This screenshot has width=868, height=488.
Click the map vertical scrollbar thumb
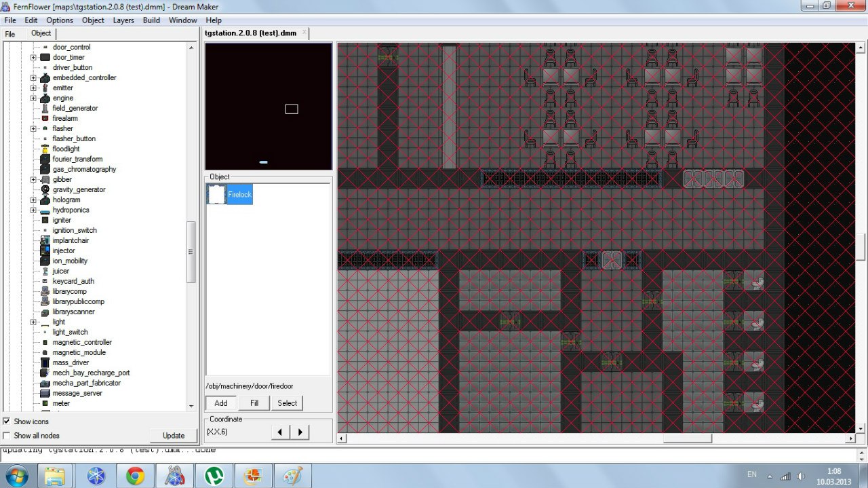tap(861, 246)
